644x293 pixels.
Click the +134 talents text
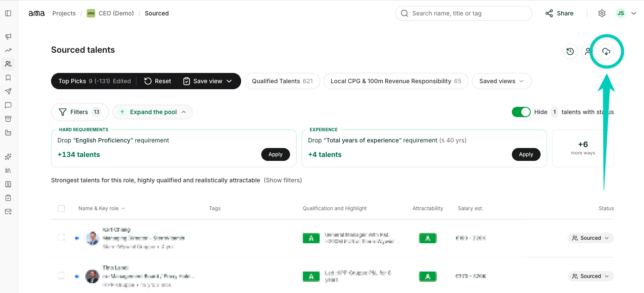tap(79, 155)
